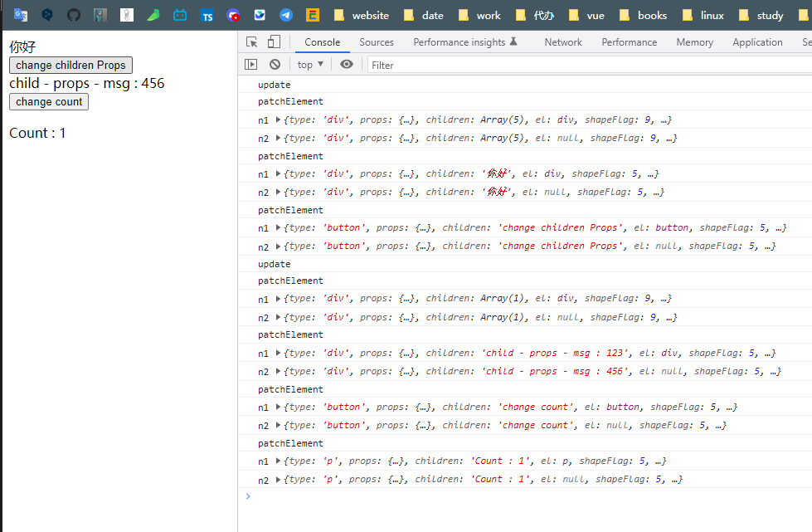Open the Bilibili TV bookmark icon
This screenshot has width=812, height=532.
coord(180,15)
